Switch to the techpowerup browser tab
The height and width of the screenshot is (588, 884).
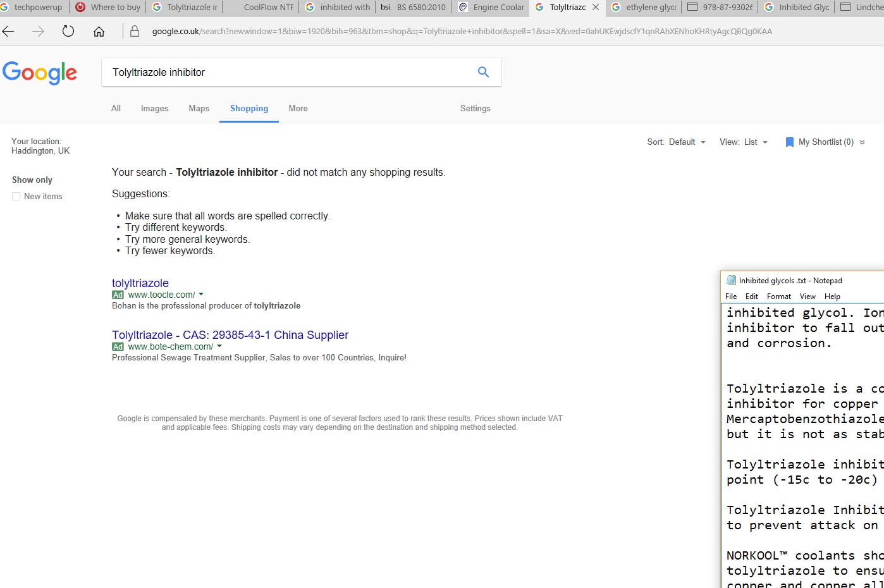coord(33,8)
